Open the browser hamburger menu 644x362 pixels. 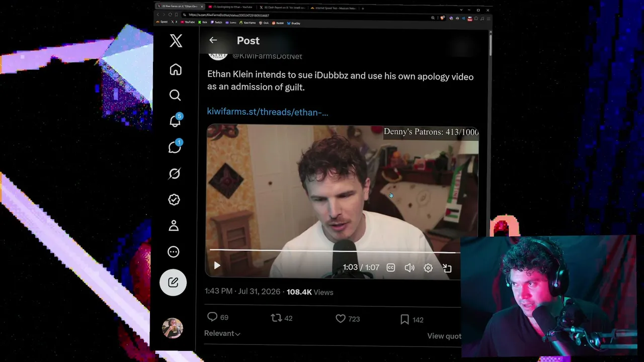click(x=488, y=19)
